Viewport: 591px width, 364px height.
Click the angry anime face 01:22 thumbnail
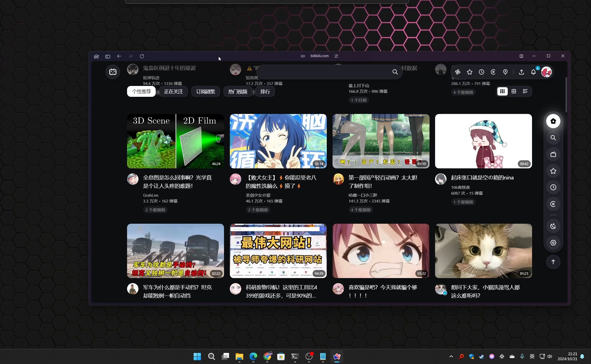(x=381, y=251)
